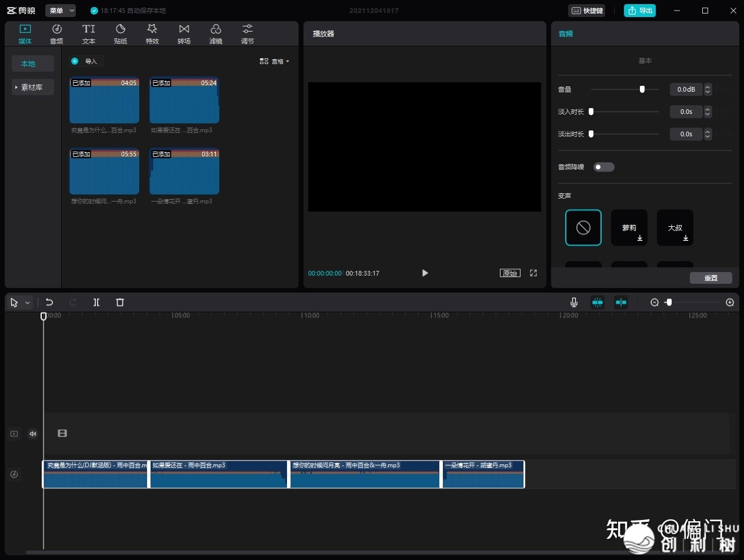Image resolution: width=744 pixels, height=560 pixels.
Task: Click the 剪映 app logo
Action: coord(21,11)
